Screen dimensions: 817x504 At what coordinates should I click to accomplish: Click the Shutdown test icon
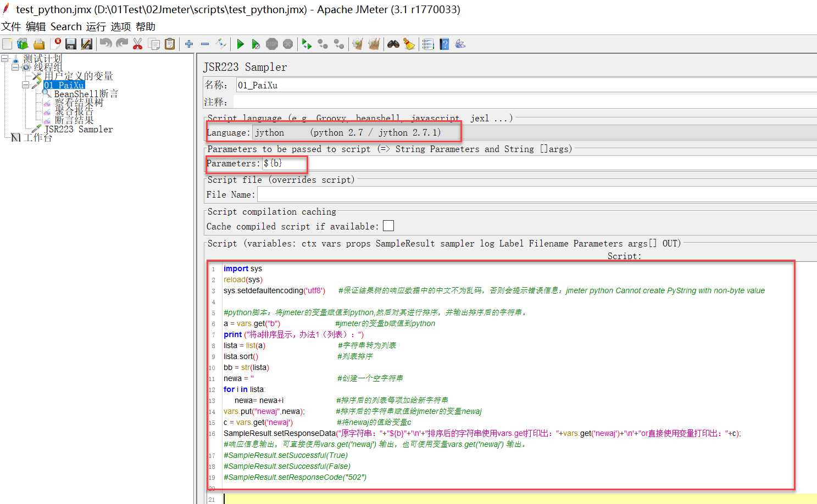pyautogui.click(x=288, y=44)
